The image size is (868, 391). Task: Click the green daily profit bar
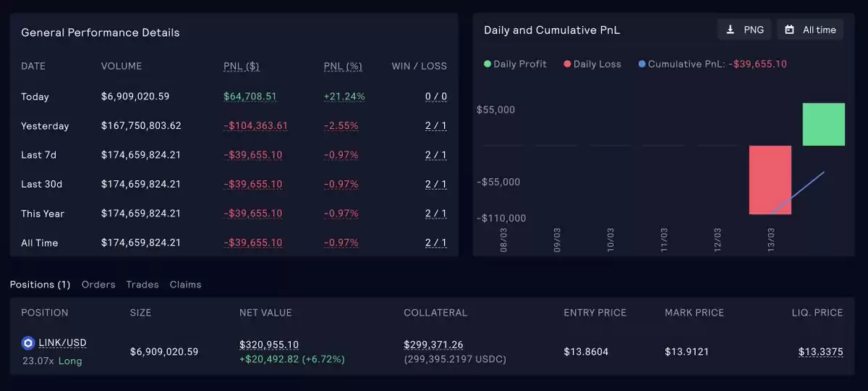(824, 125)
